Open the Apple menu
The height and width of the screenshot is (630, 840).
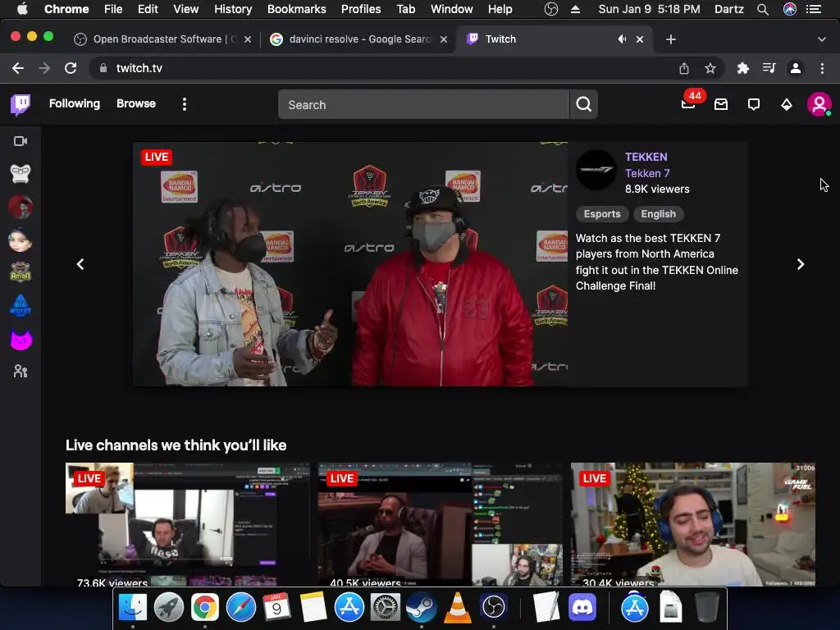[x=22, y=9]
